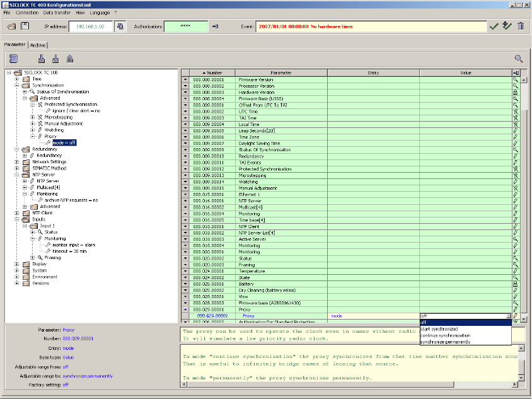Select 'timeout = 30 min' tree entry
This screenshot has height=399, width=532.
68,250
